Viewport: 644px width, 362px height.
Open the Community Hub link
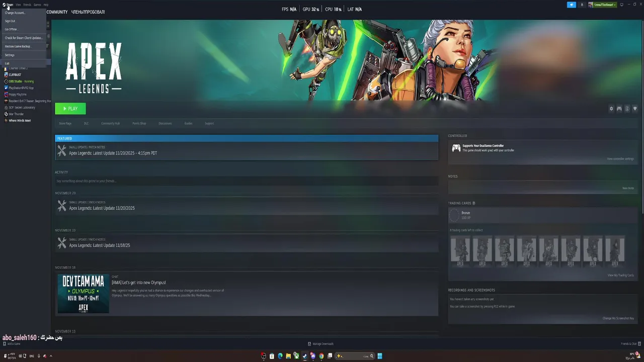(x=110, y=123)
